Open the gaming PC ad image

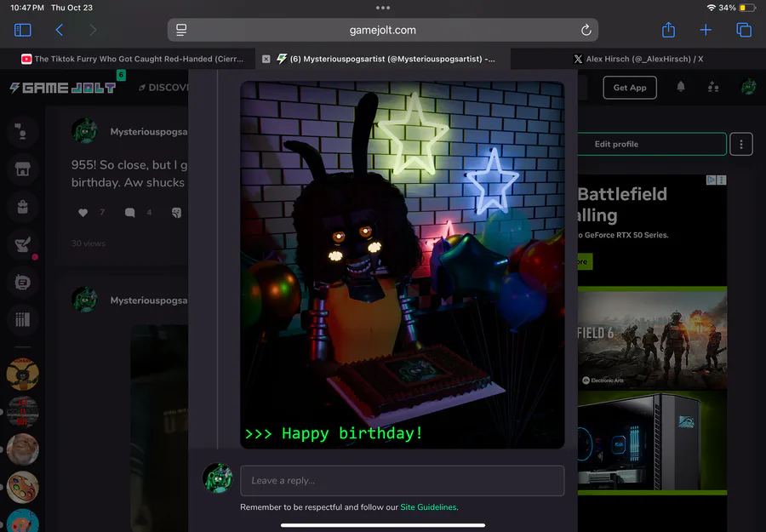pos(652,441)
